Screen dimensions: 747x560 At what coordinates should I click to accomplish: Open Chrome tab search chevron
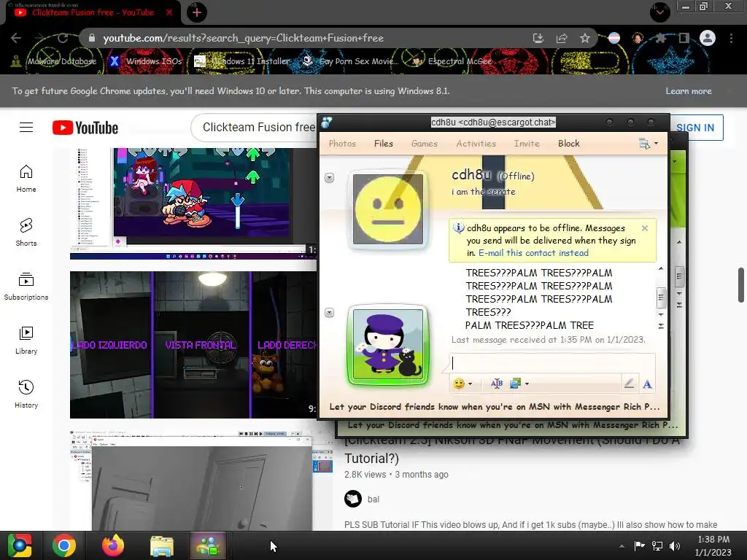click(x=659, y=12)
